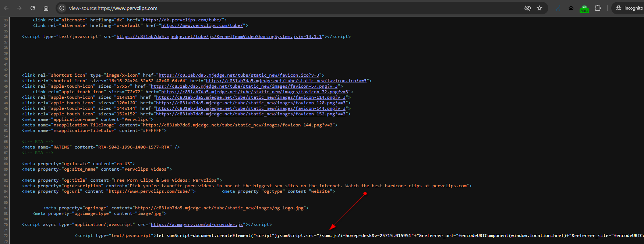Go back to the previous page
The height and width of the screenshot is (244, 644).
pos(6,8)
